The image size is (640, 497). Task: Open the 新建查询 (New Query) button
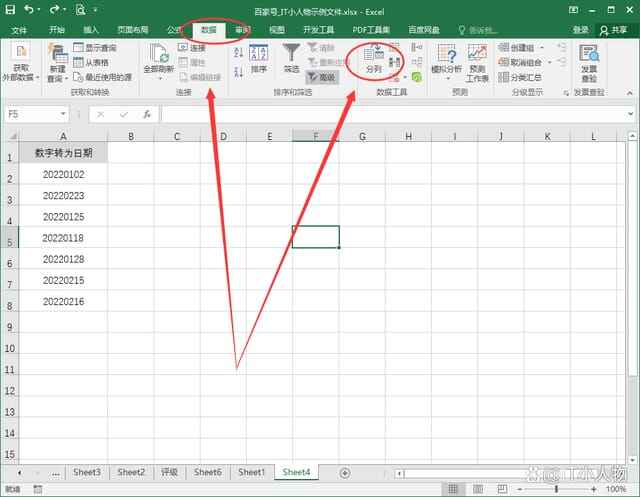click(57, 62)
